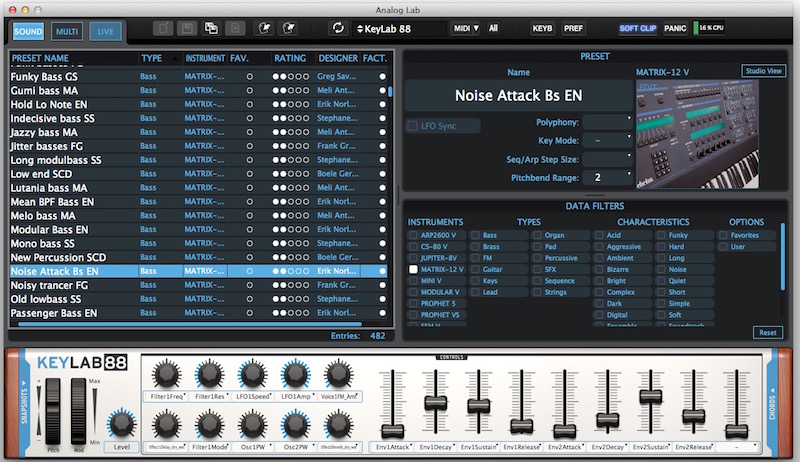The image size is (800, 462).
Task: Check the User option
Action: tap(723, 246)
